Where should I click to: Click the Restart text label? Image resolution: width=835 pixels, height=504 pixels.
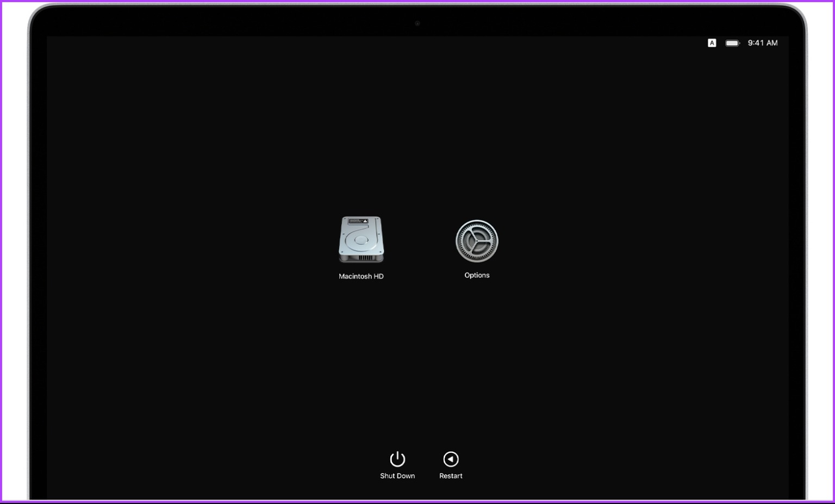pos(451,475)
